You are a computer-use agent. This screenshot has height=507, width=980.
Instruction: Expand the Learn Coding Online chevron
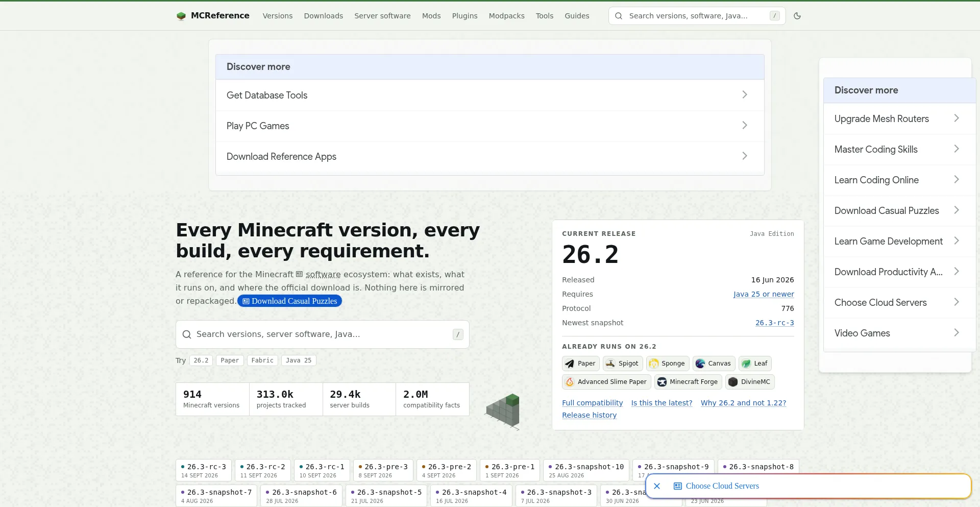click(x=957, y=180)
